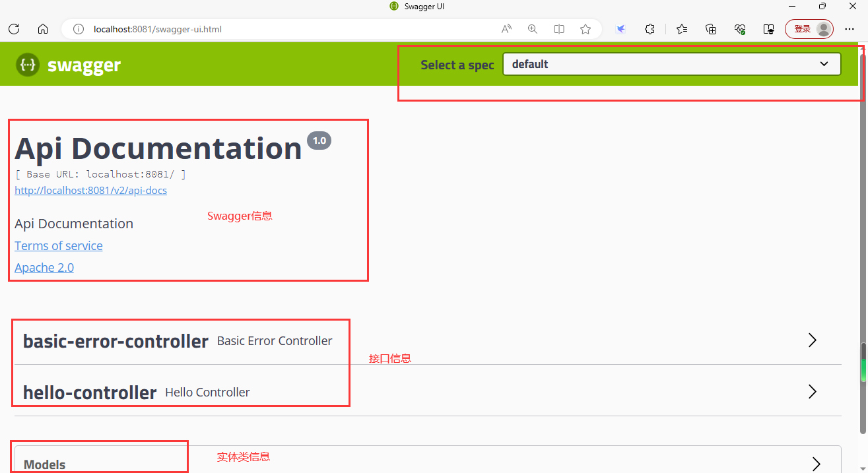Image resolution: width=868 pixels, height=473 pixels.
Task: Click the Api Documentation main title
Action: [x=158, y=148]
